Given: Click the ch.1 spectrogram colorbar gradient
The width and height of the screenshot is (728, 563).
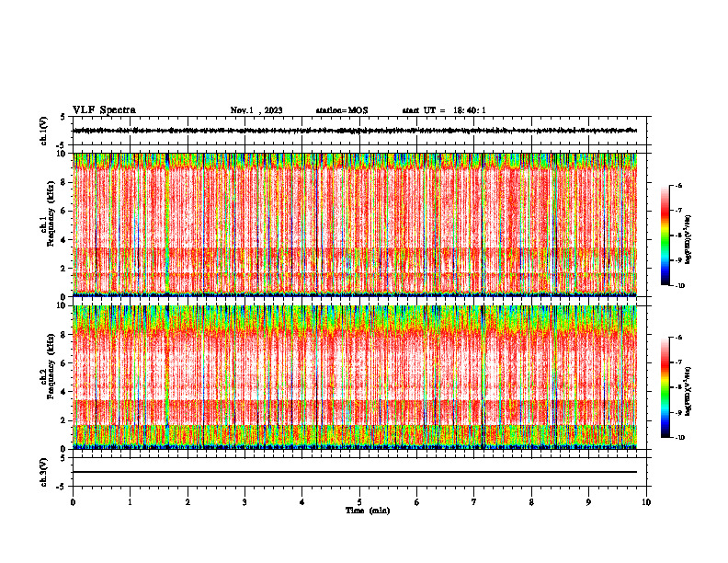Looking at the screenshot, I should coord(665,236).
